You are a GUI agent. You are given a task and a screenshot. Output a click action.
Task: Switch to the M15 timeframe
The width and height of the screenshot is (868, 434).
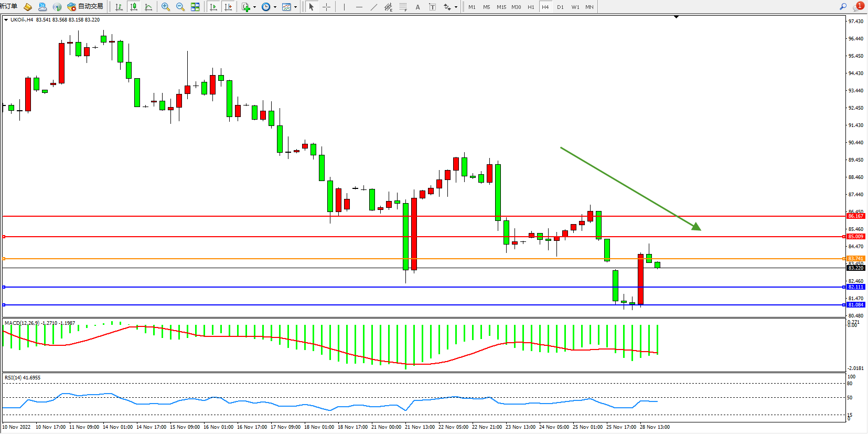501,7
